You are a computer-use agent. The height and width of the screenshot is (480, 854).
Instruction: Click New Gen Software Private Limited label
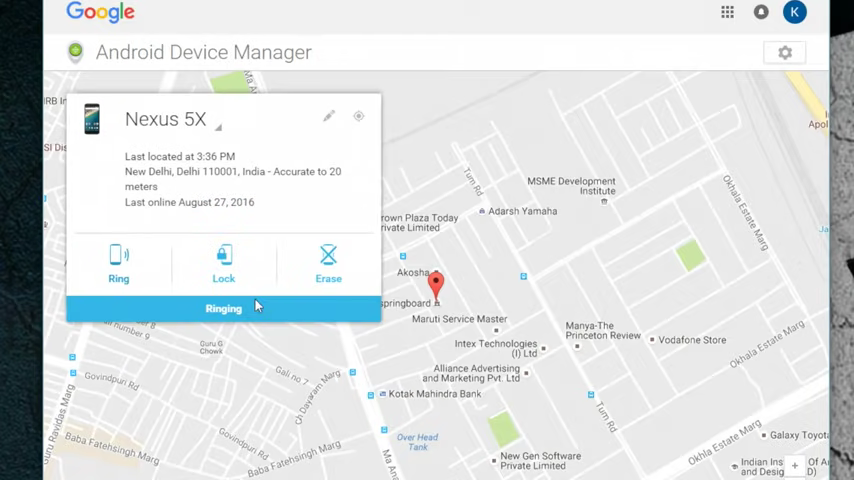[x=540, y=461]
